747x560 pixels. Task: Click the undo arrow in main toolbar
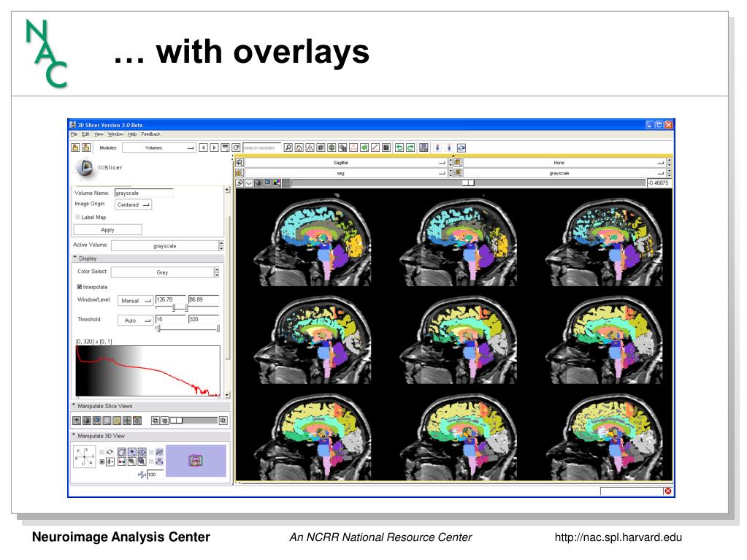tap(399, 147)
